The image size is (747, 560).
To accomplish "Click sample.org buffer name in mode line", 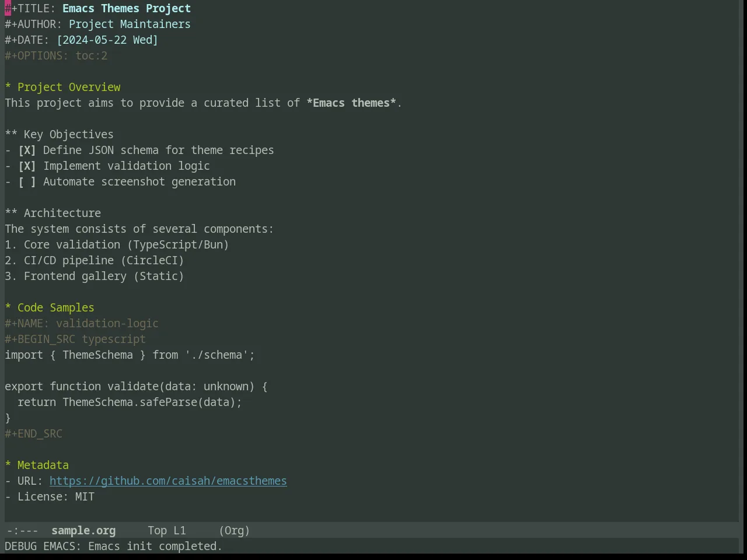I will click(83, 531).
